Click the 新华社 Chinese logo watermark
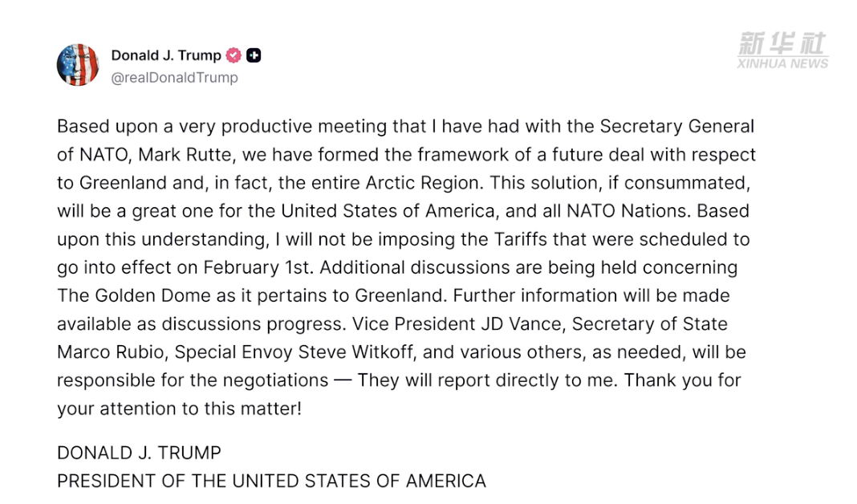Image resolution: width=857 pixels, height=504 pixels. [x=781, y=44]
